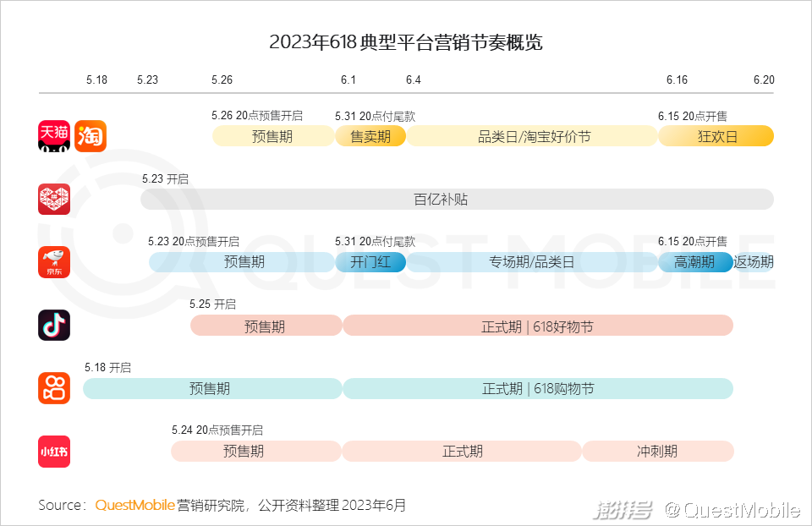The height and width of the screenshot is (526, 812).
Task: Click the '5.23 开启' annotation
Action: pos(165,179)
